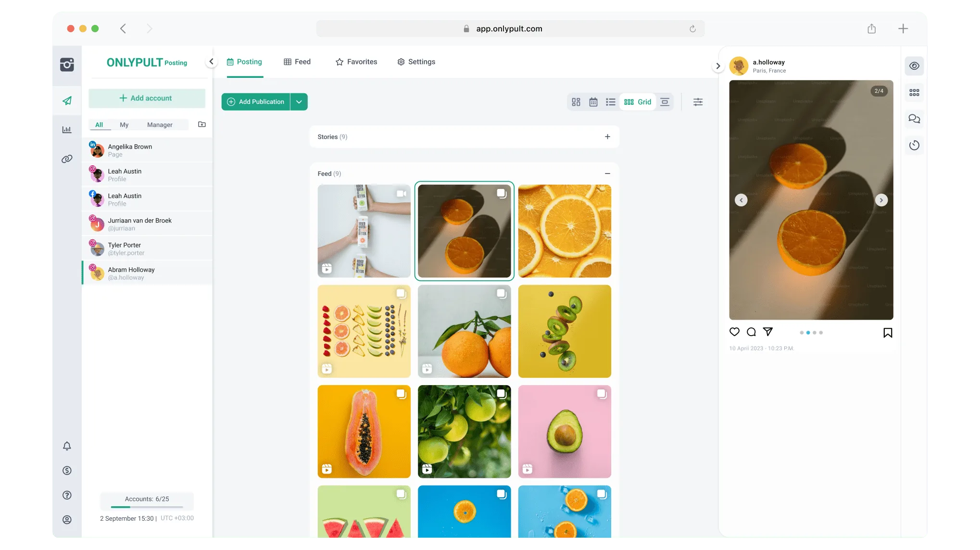This screenshot has width=980, height=550.
Task: Show previous image in preview carousel
Action: pyautogui.click(x=741, y=200)
